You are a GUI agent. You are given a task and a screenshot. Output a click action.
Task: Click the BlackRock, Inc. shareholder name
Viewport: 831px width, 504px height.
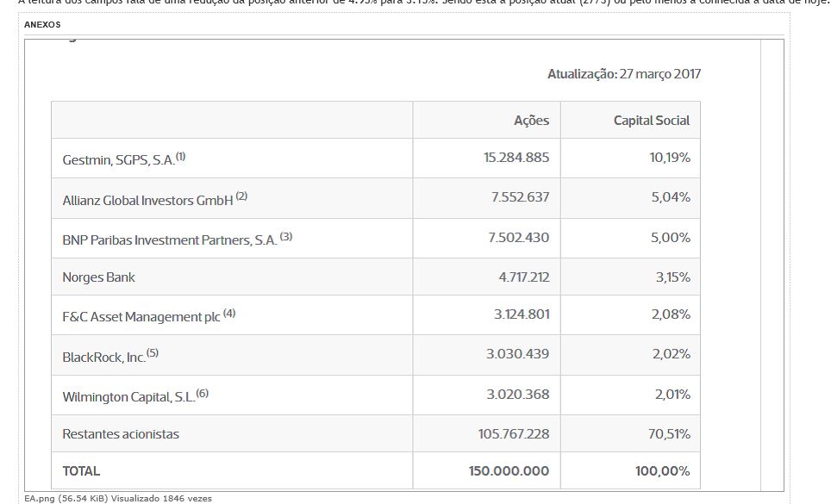(103, 357)
